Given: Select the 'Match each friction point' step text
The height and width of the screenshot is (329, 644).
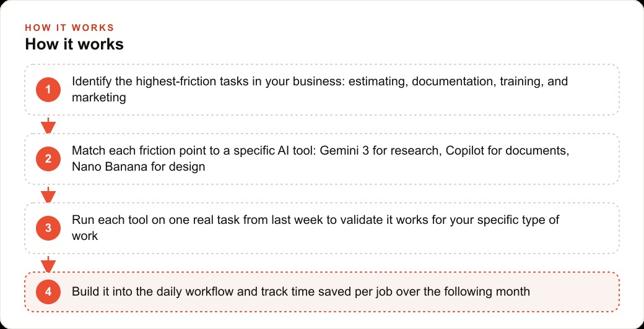Looking at the screenshot, I should [320, 159].
